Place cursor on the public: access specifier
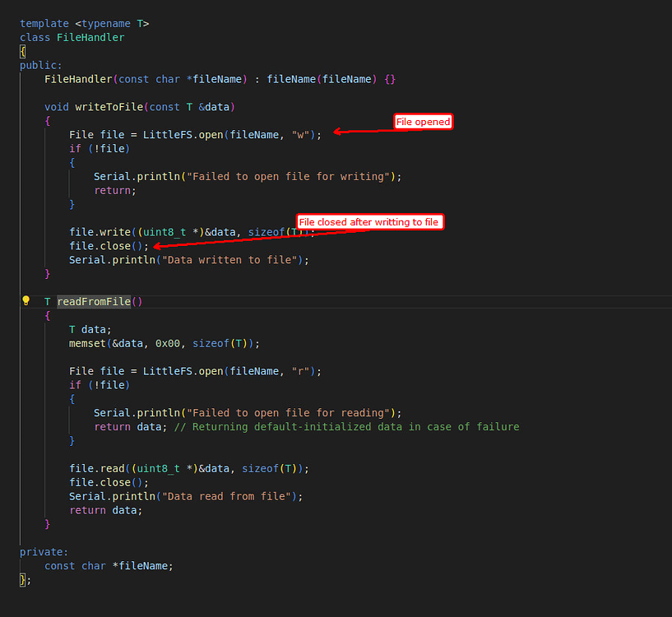 point(39,64)
